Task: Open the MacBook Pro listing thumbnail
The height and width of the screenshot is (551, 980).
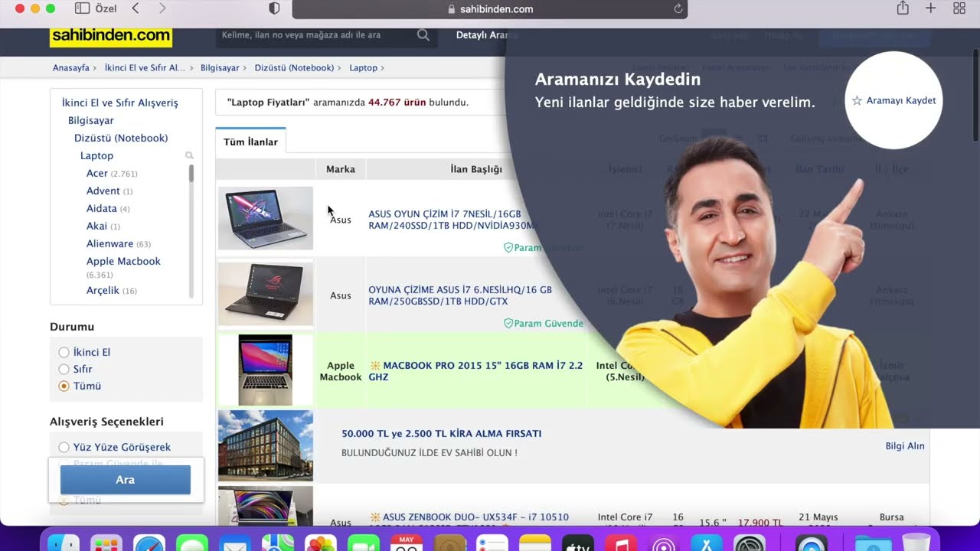Action: tap(266, 370)
